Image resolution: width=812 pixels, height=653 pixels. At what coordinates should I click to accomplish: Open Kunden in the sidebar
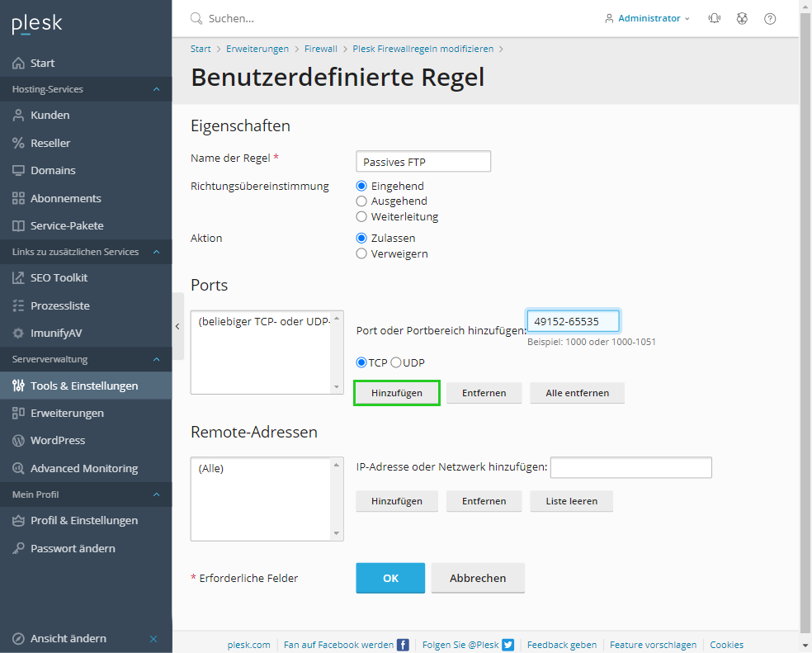86,115
